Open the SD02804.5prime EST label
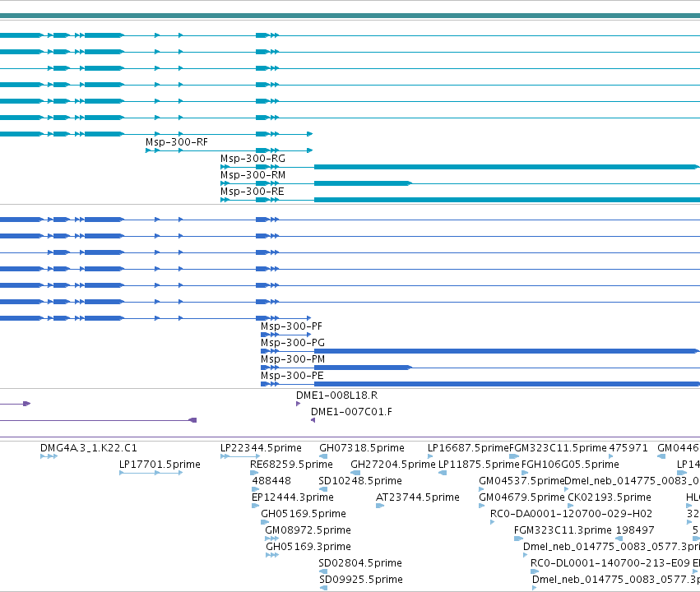The image size is (700, 592). point(360,564)
